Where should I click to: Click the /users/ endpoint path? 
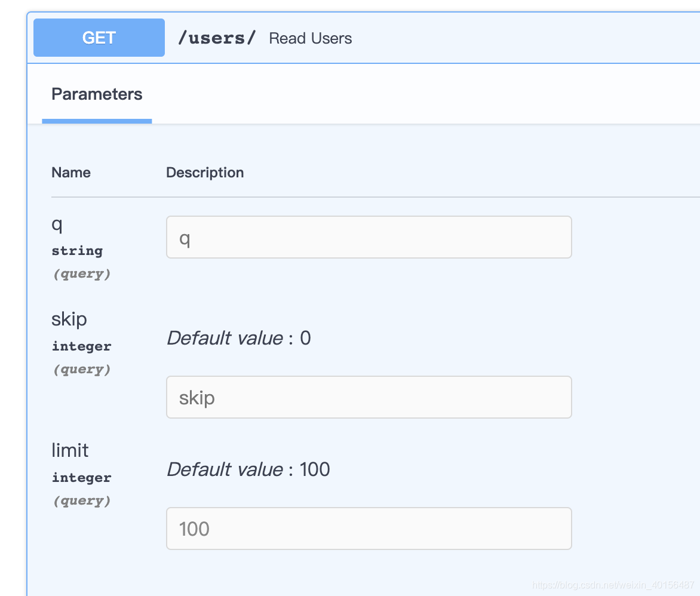(217, 38)
